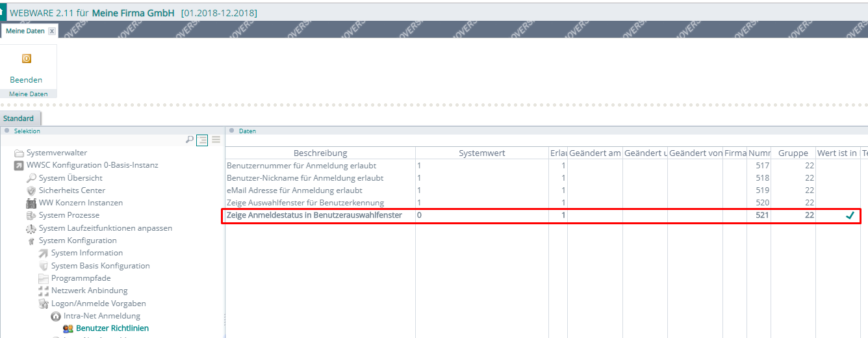Screen dimensions: 868x338
Task: Click the Benutzer Richtlinien users icon
Action: 68,329
